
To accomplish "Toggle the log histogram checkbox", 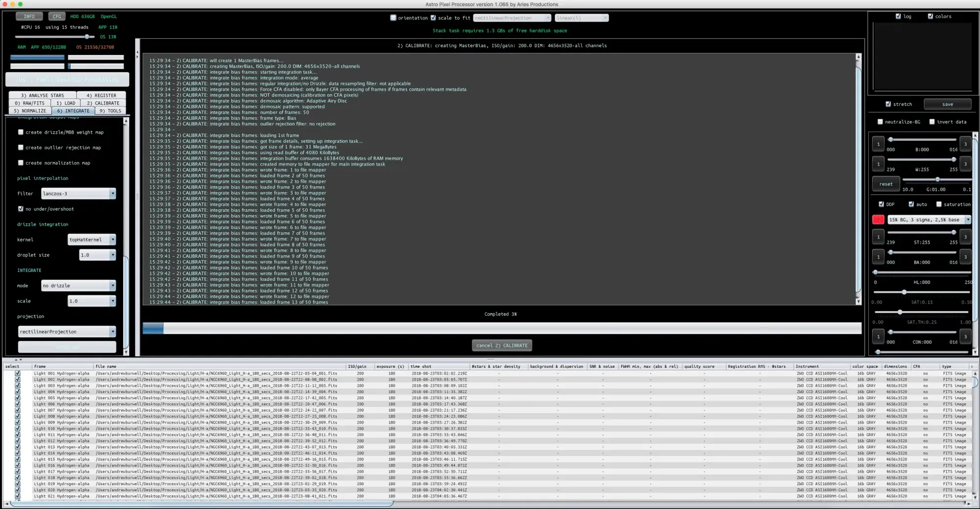I will (898, 16).
